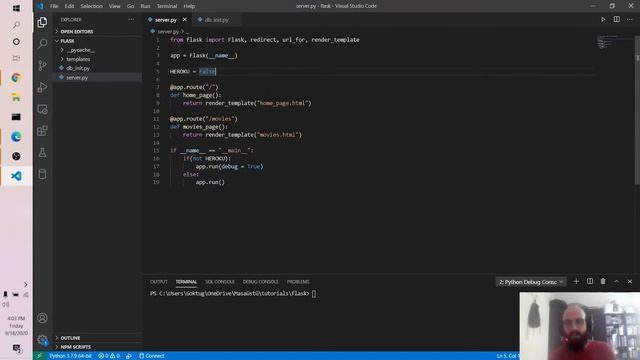Image resolution: width=640 pixels, height=360 pixels.
Task: Open the Explorer view in activity bar
Action: (x=42, y=22)
